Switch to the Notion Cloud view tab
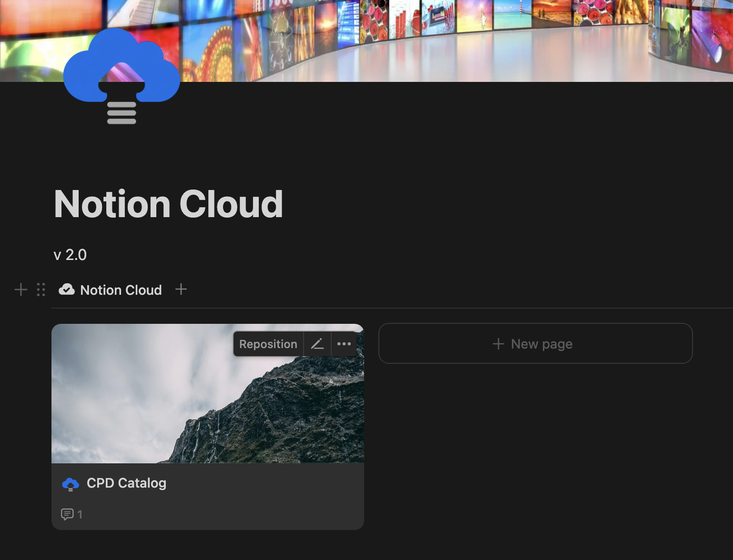 point(121,290)
